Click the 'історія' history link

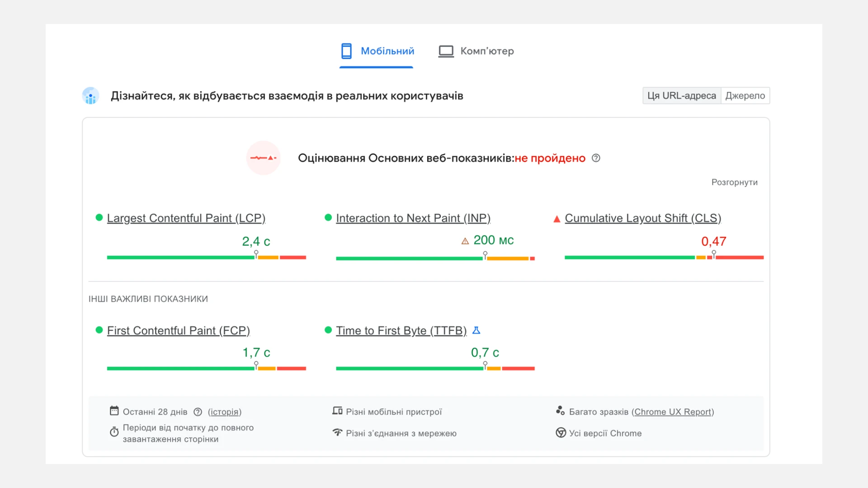coord(225,412)
